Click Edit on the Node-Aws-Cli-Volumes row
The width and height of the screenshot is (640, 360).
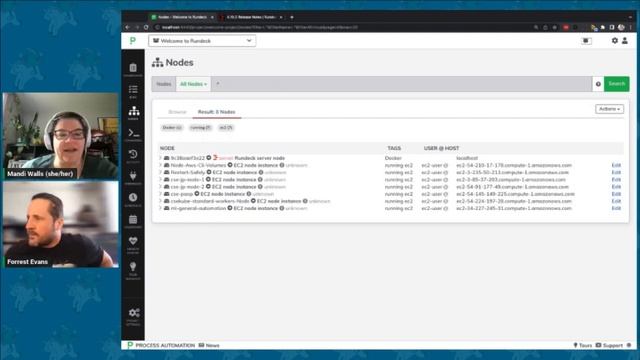click(616, 165)
